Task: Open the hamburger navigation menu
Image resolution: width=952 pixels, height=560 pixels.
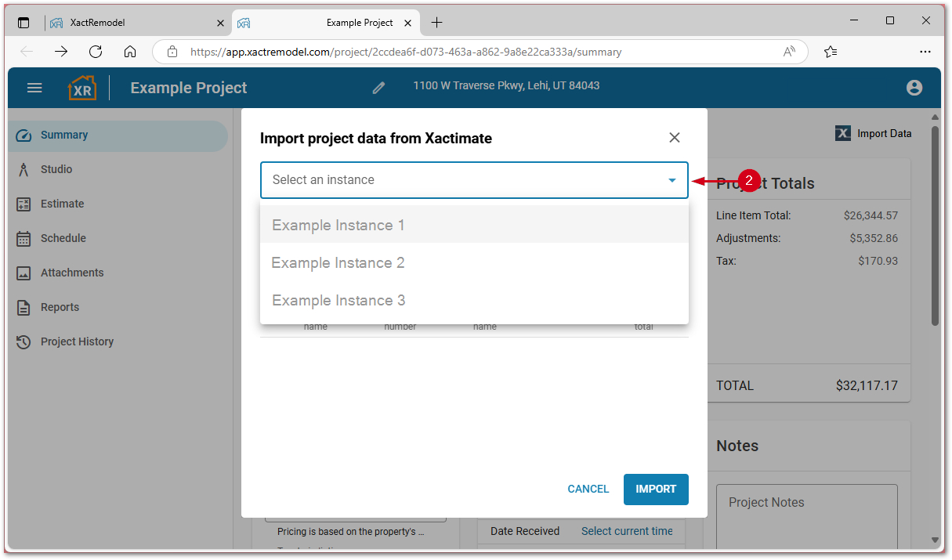Action: click(34, 88)
